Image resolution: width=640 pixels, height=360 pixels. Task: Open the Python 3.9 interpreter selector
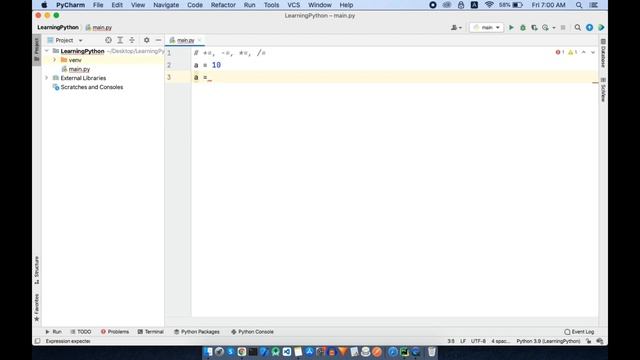coord(548,341)
